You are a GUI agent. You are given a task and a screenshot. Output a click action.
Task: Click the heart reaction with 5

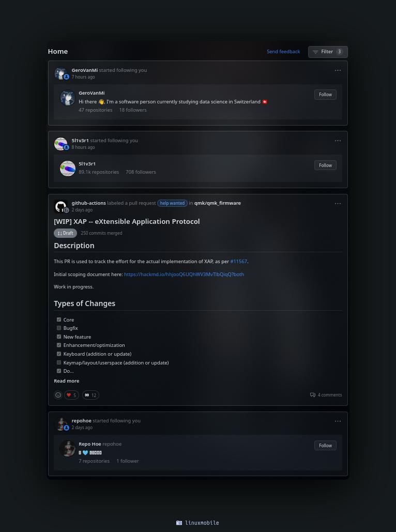tap(71, 395)
